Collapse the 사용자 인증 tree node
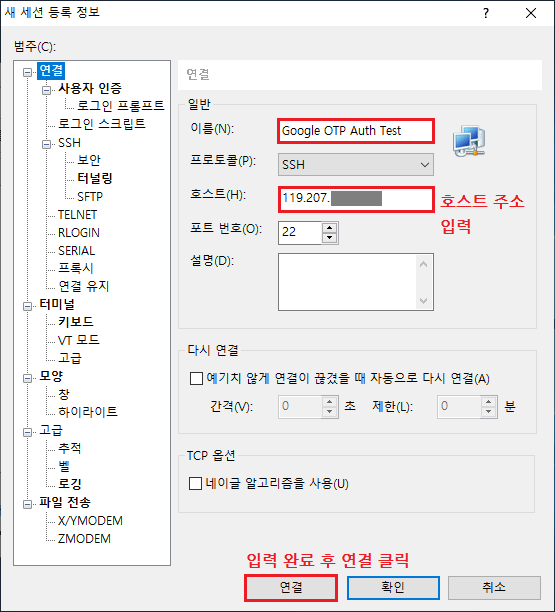555x612 pixels. (46, 90)
